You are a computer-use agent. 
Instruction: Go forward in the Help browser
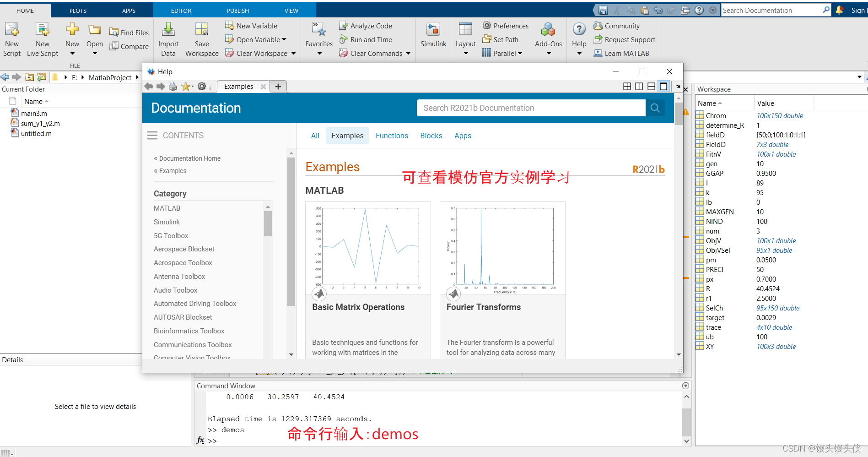pyautogui.click(x=161, y=86)
